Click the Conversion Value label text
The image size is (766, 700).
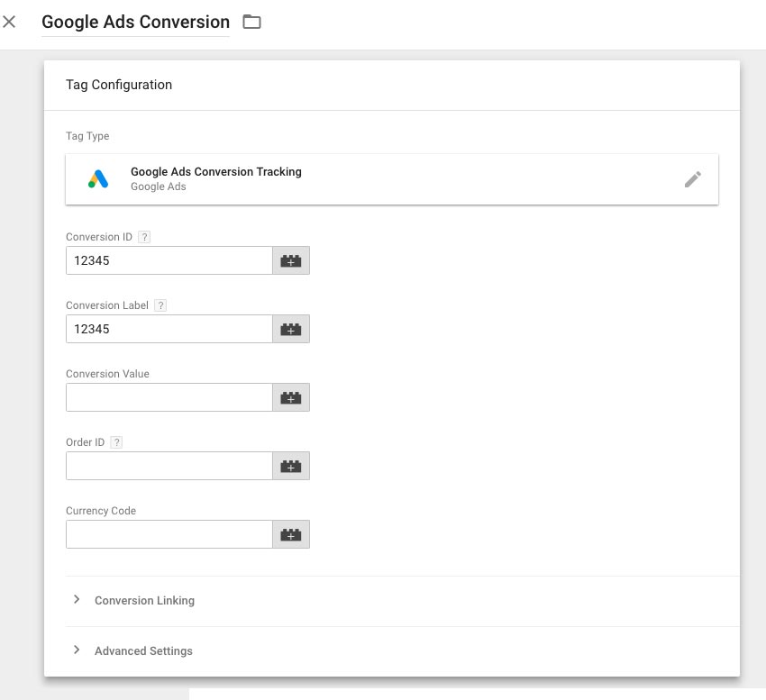[107, 374]
